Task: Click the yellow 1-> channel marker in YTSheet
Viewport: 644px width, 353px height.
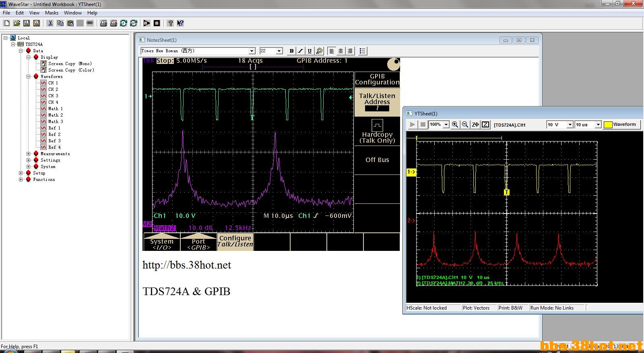Action: tap(411, 172)
